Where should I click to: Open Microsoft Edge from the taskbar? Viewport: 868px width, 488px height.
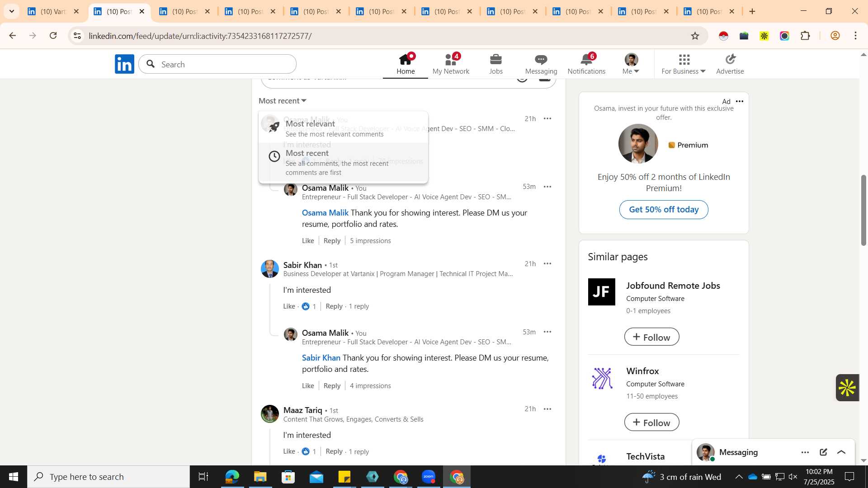pos(232,477)
